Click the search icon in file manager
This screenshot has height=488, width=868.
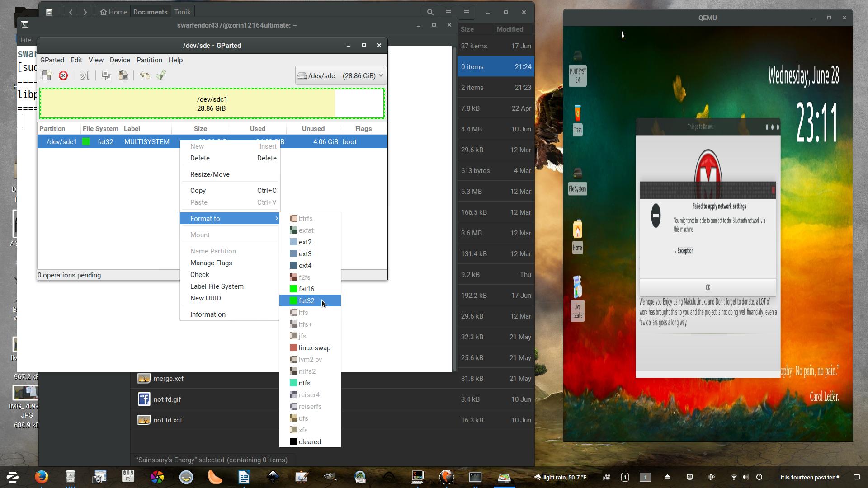[430, 12]
